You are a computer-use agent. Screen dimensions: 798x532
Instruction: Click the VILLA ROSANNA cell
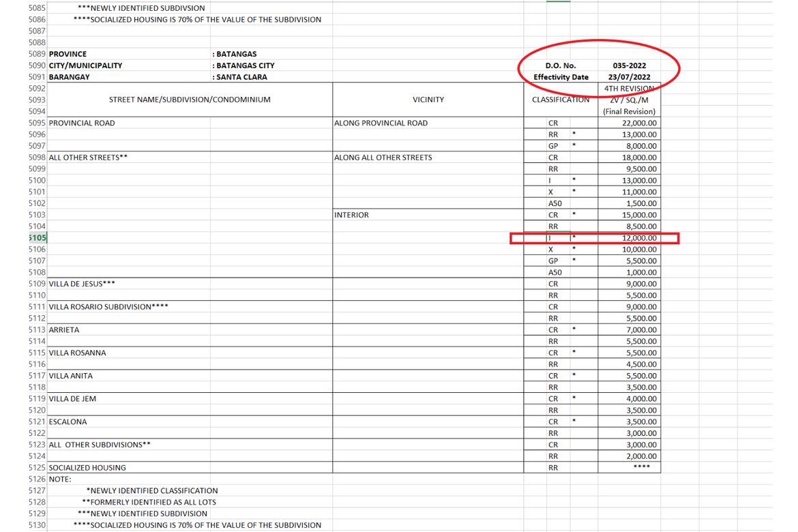tap(77, 353)
